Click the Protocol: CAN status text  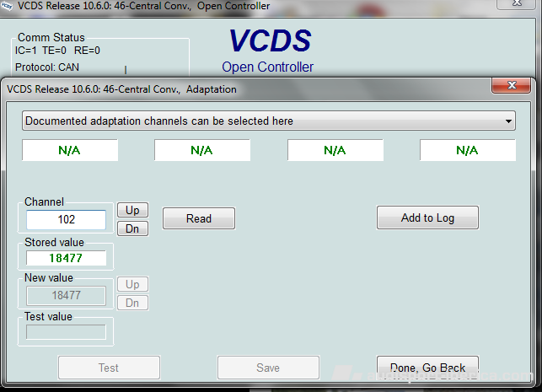(x=47, y=67)
